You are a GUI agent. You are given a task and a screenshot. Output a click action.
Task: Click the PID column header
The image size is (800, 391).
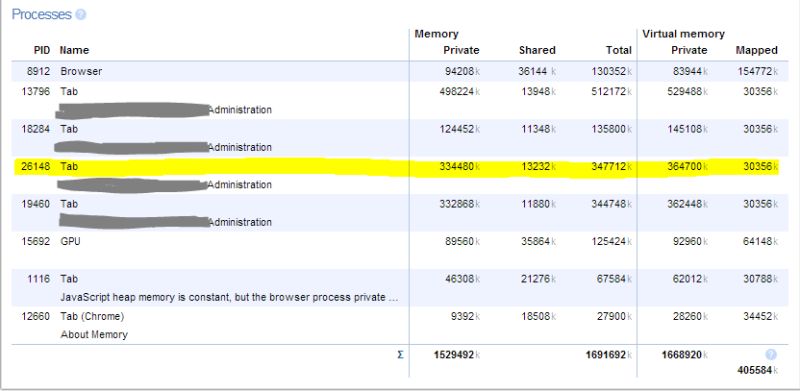tap(42, 50)
